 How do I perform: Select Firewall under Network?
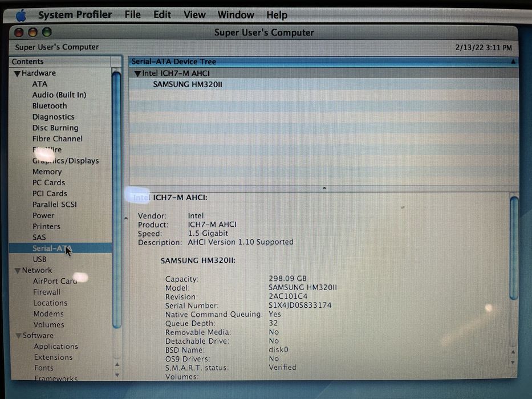(47, 292)
